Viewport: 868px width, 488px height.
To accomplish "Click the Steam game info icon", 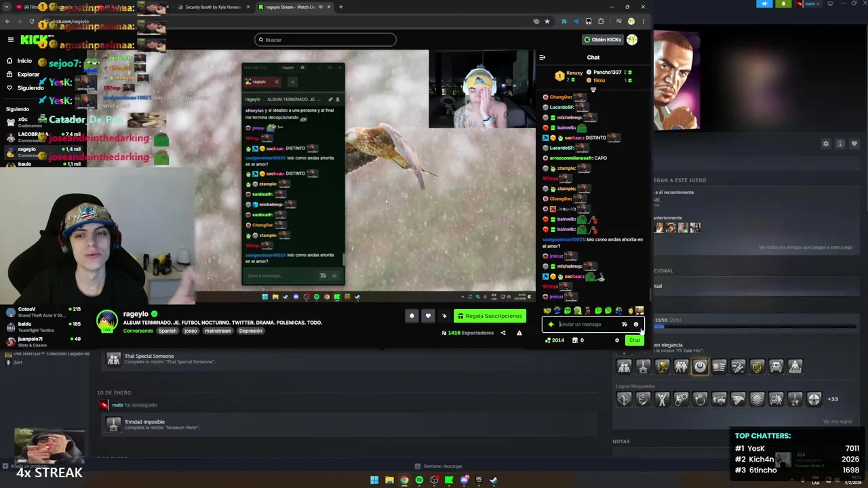I will tap(840, 144).
